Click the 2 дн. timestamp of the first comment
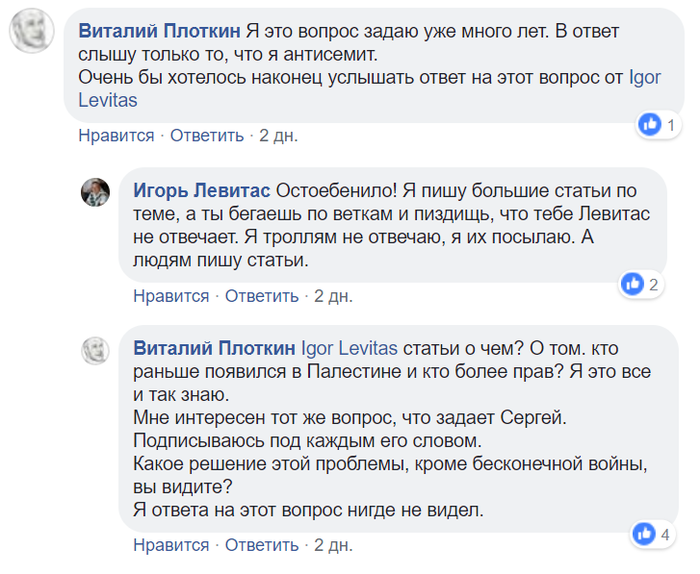 [278, 136]
